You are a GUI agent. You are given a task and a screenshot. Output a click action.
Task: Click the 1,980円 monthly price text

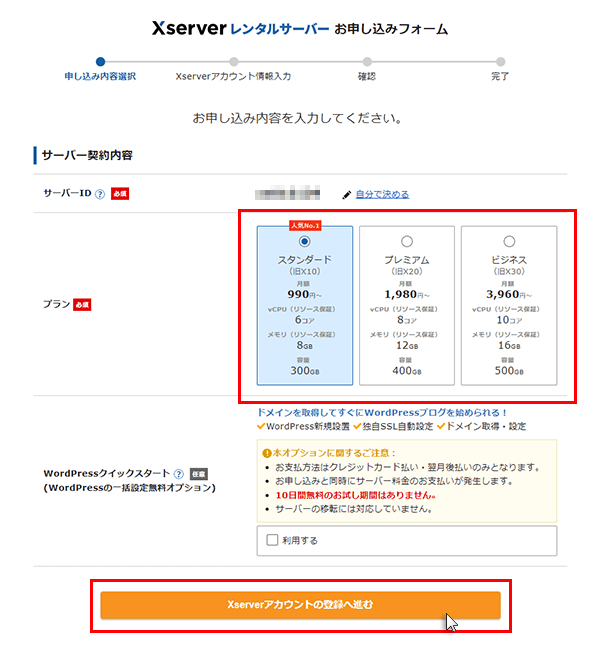407,294
